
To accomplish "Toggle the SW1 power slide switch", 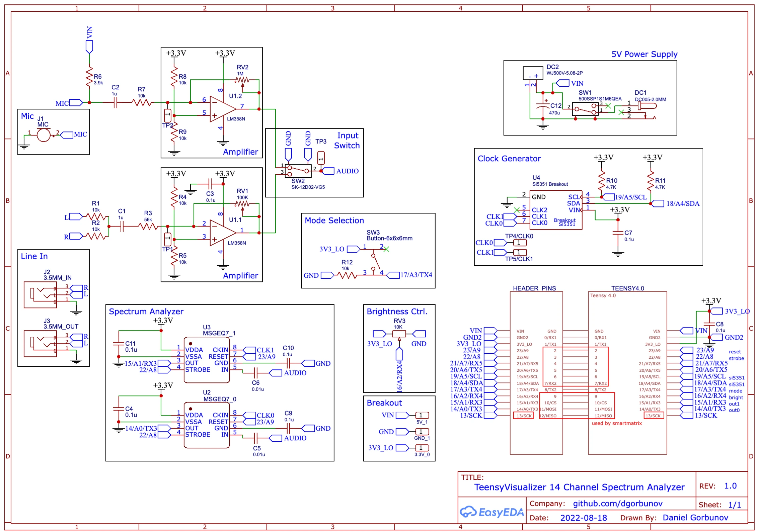I will click(586, 108).
